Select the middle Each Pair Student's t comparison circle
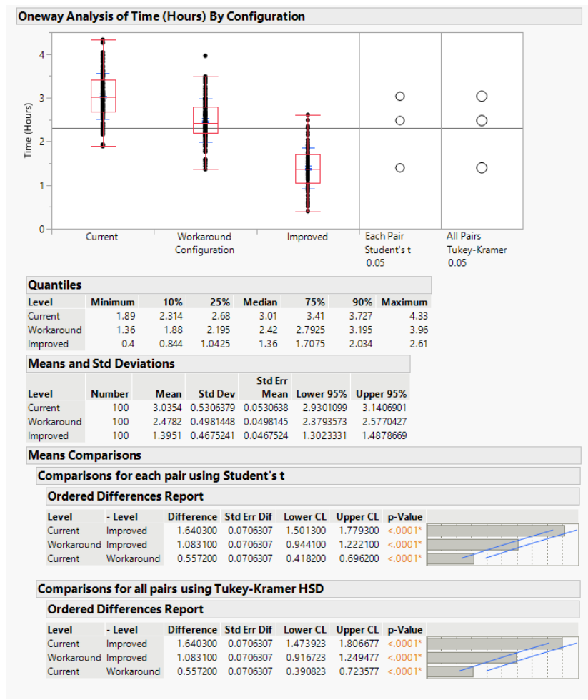Image resolution: width=588 pixels, height=700 pixels. (x=399, y=121)
